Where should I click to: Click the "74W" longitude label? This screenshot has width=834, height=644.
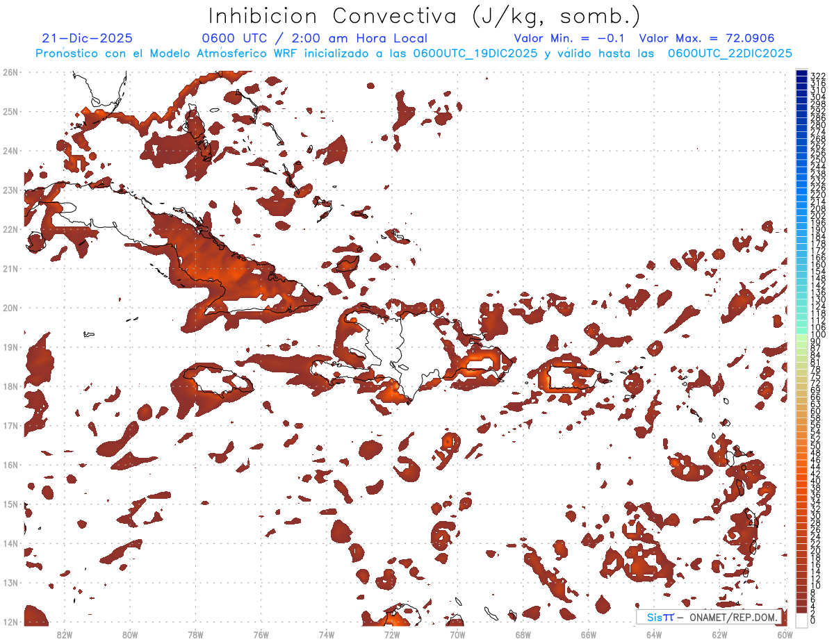pos(327,634)
